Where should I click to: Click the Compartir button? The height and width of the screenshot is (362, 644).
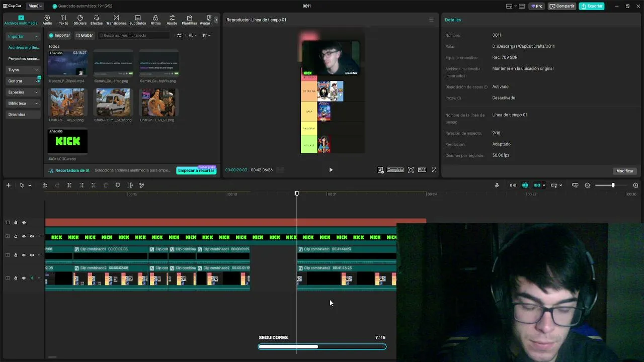562,6
